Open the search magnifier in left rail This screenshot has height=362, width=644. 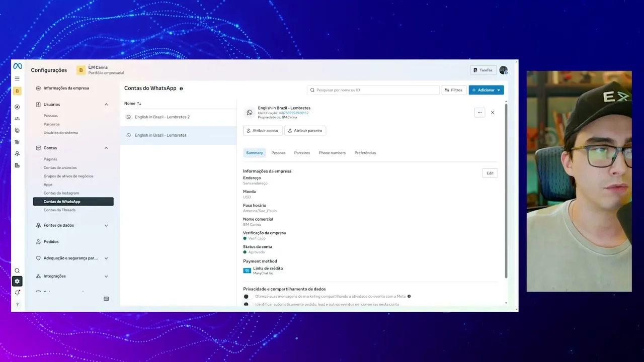17,270
